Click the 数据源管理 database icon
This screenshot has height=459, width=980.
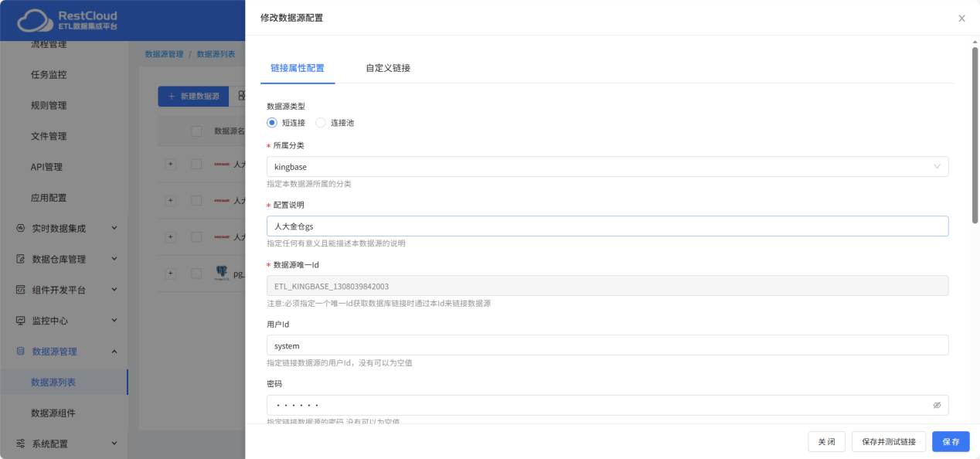21,352
